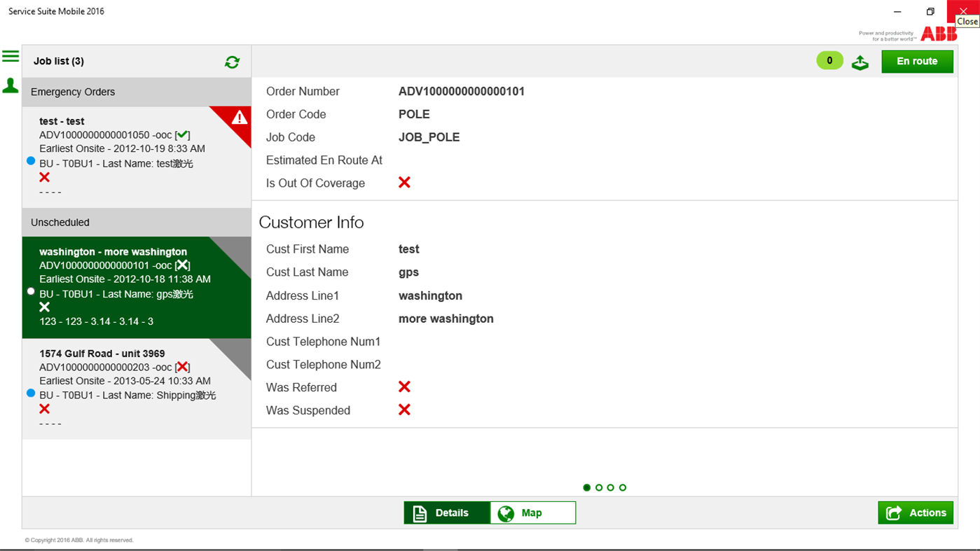Click the Cust Telephone Num2 label
Screen dimensions: 980x551
324,365
